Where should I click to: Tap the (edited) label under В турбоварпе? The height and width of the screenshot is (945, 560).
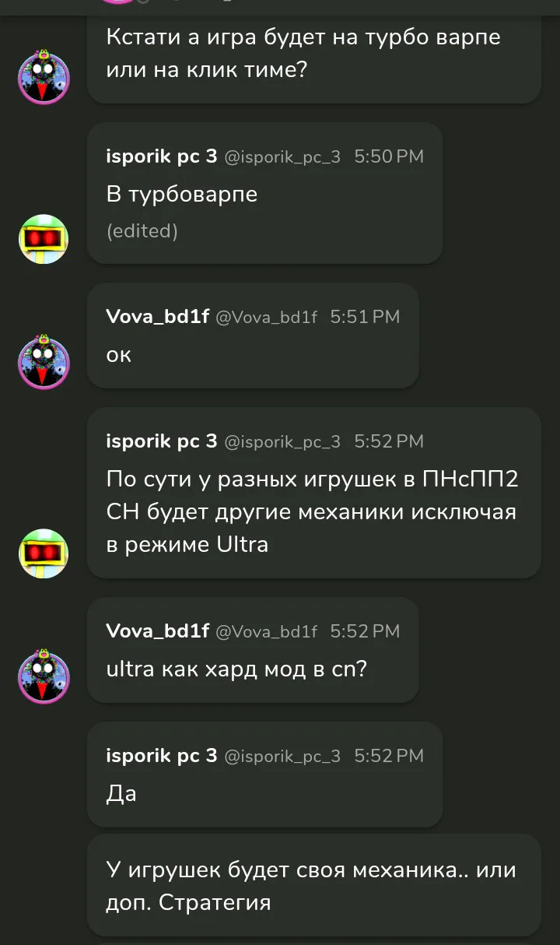(142, 231)
